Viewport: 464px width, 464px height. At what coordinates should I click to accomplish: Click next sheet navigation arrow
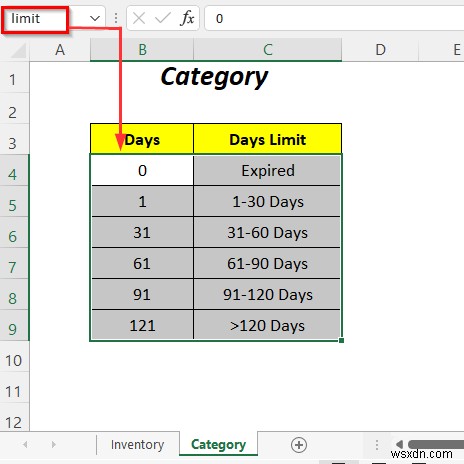tap(53, 444)
